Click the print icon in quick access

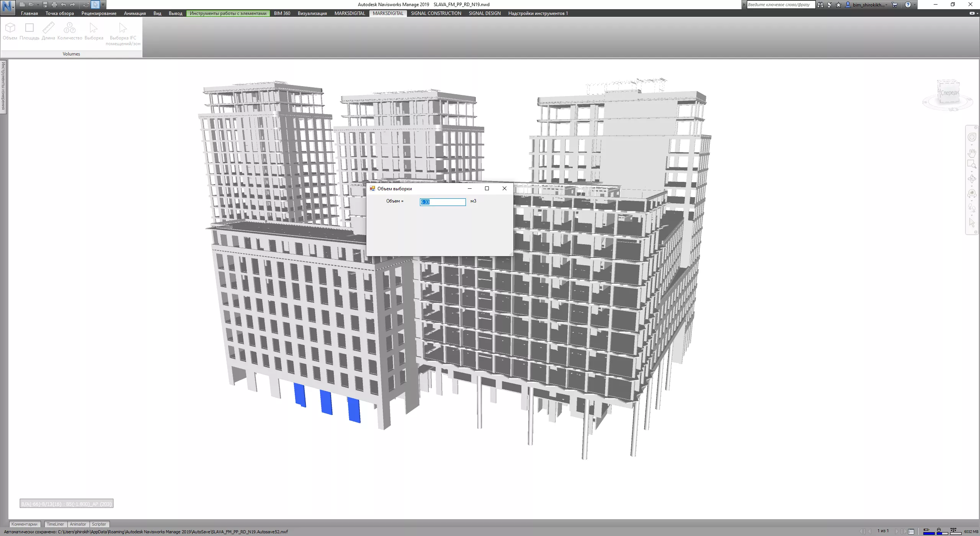pos(54,5)
